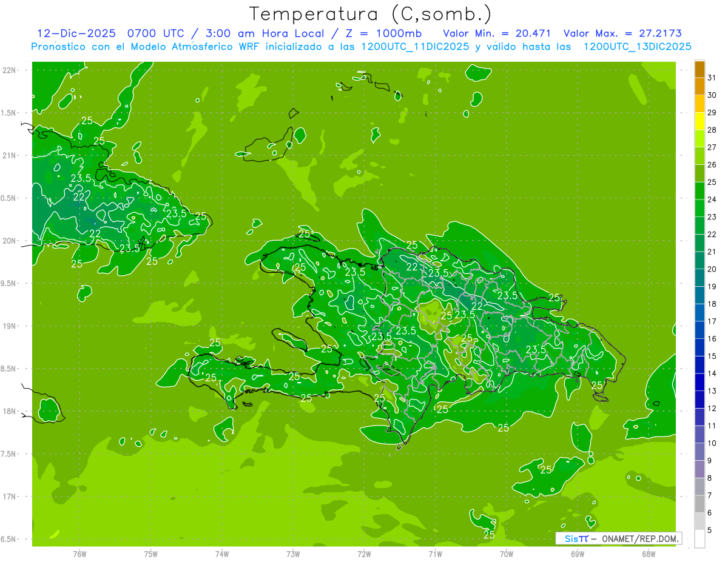Click the legend scale number "5"
This screenshot has height=562, width=728.
tap(710, 530)
